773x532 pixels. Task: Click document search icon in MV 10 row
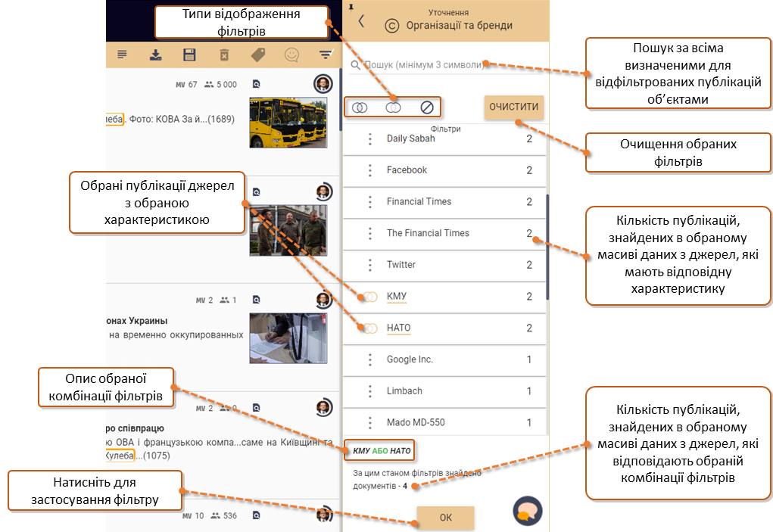tap(257, 515)
